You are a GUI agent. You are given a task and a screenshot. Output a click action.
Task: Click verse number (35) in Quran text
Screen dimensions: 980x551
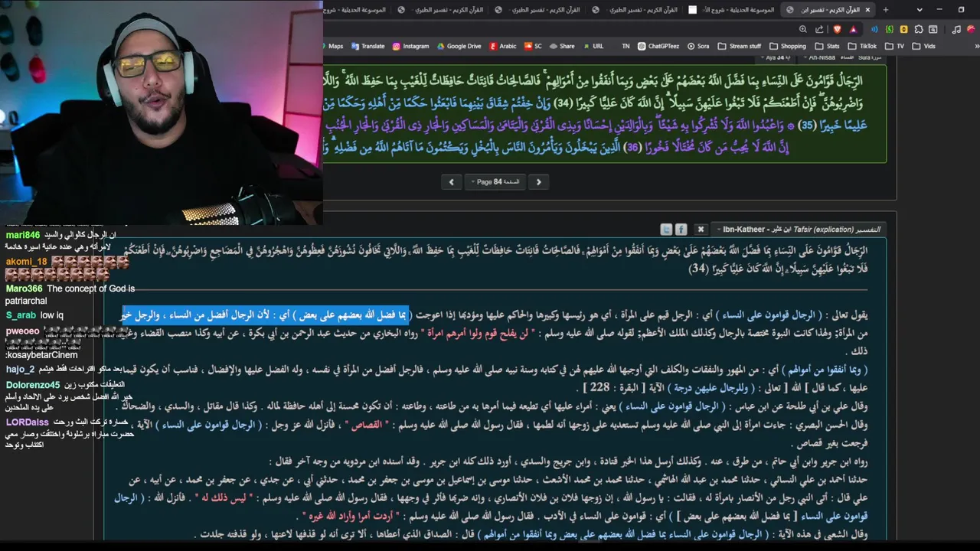coord(806,125)
